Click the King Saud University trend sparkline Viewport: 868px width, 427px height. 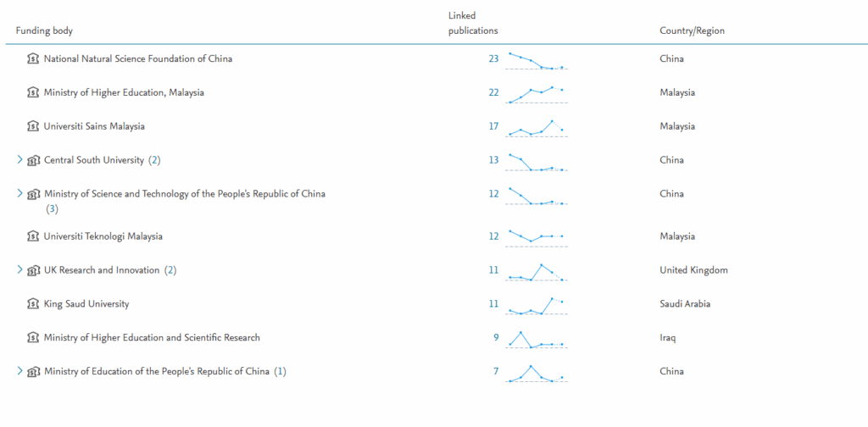(537, 305)
